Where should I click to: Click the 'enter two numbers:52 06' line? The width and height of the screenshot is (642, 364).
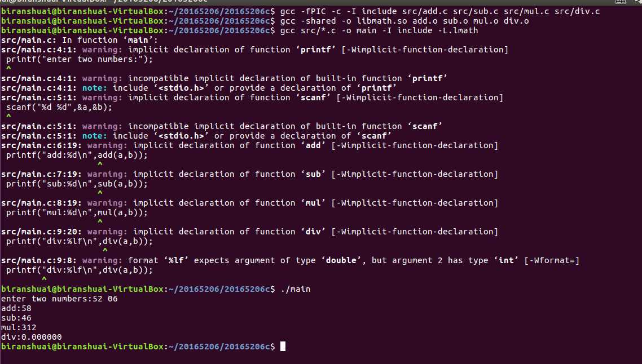click(x=59, y=299)
